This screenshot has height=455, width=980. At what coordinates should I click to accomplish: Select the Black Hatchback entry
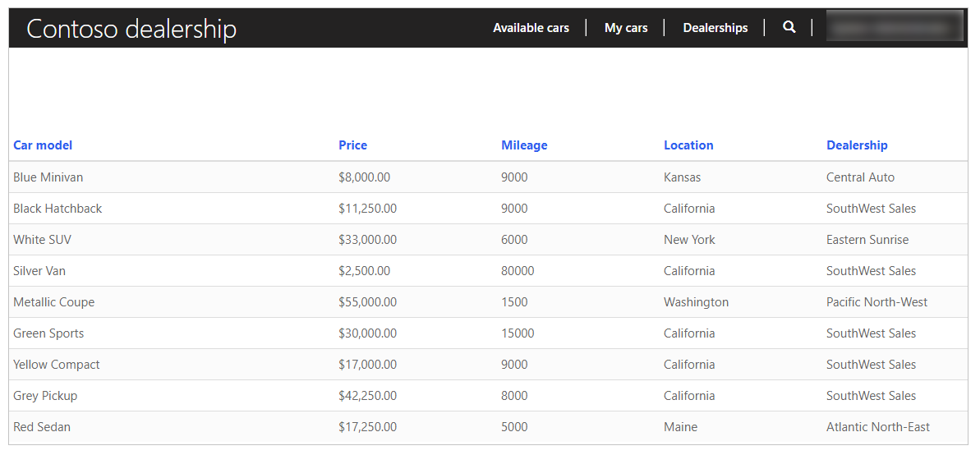click(488, 209)
